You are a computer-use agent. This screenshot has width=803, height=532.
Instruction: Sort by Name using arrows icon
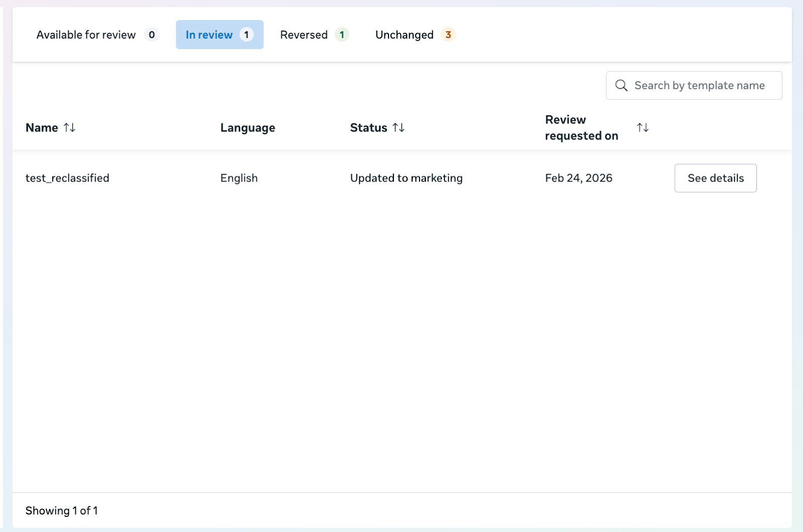[69, 128]
